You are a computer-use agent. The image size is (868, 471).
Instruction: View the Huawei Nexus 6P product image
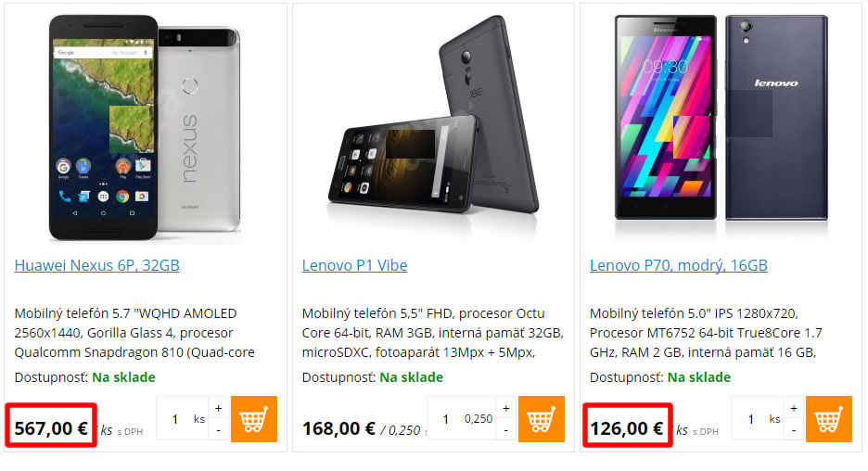coord(145,127)
